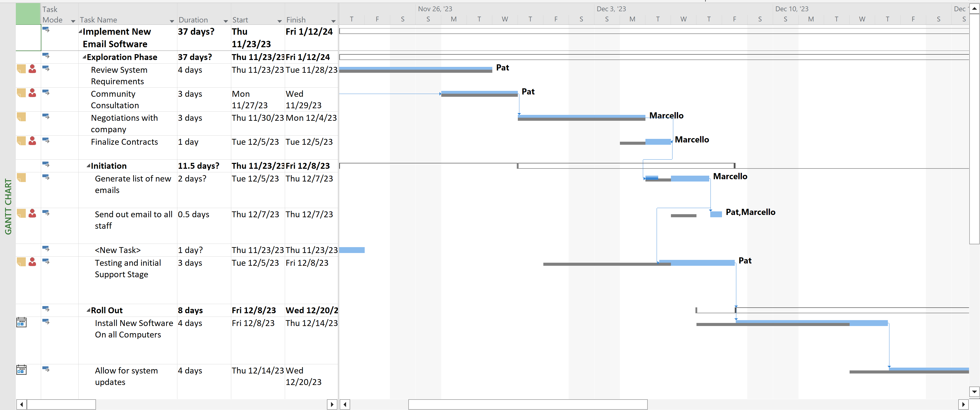Click the task mode icon for the New Task row
The image size is (980, 410).
pyautogui.click(x=46, y=249)
